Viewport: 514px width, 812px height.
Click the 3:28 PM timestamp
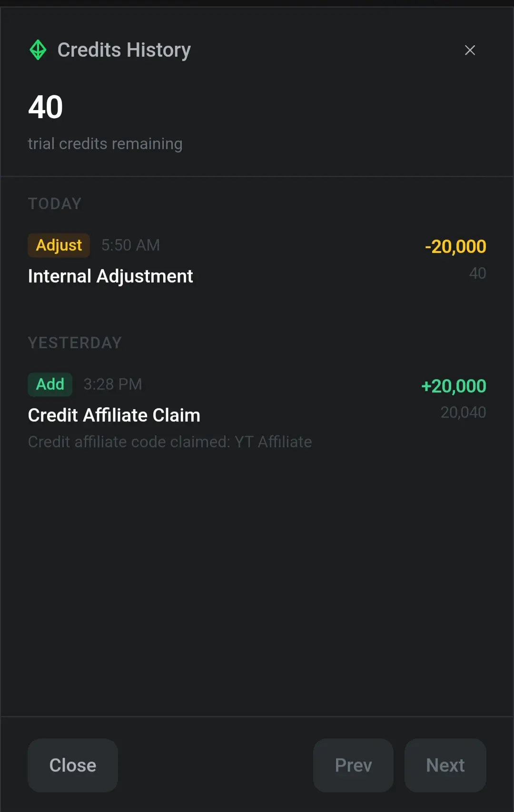coord(113,384)
